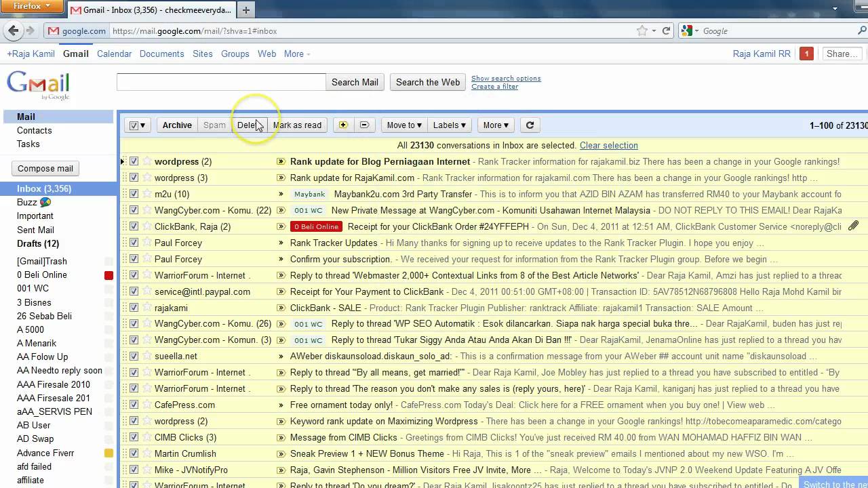Click the browser Back arrow button
Screen dimensions: 868x488
click(x=12, y=30)
